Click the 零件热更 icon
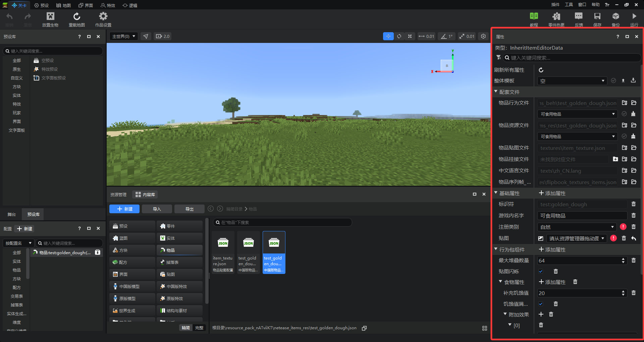The image size is (644, 342). 556,16
